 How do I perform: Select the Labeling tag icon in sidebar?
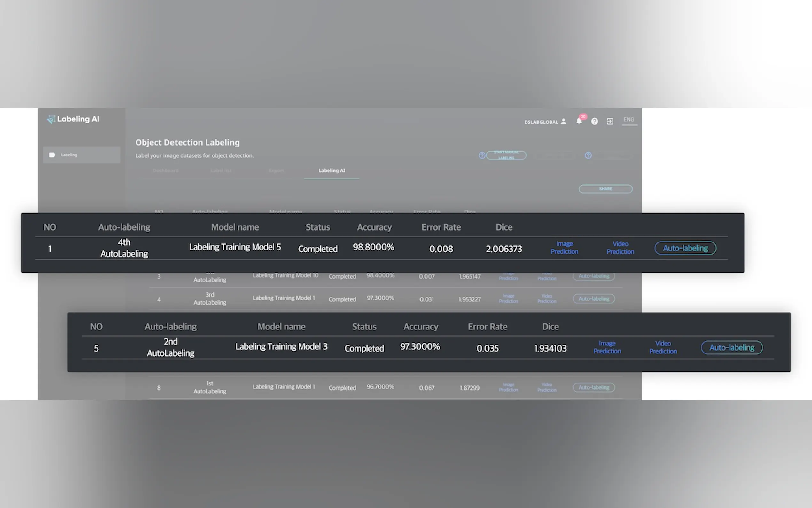52,155
